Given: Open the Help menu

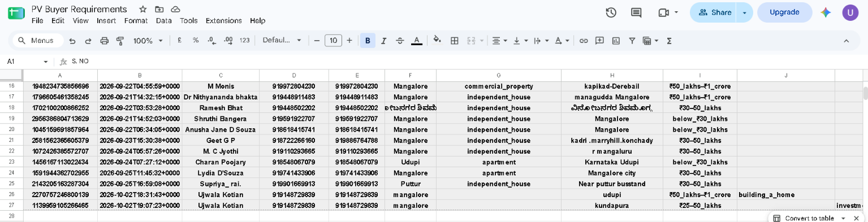Looking at the screenshot, I should (257, 21).
